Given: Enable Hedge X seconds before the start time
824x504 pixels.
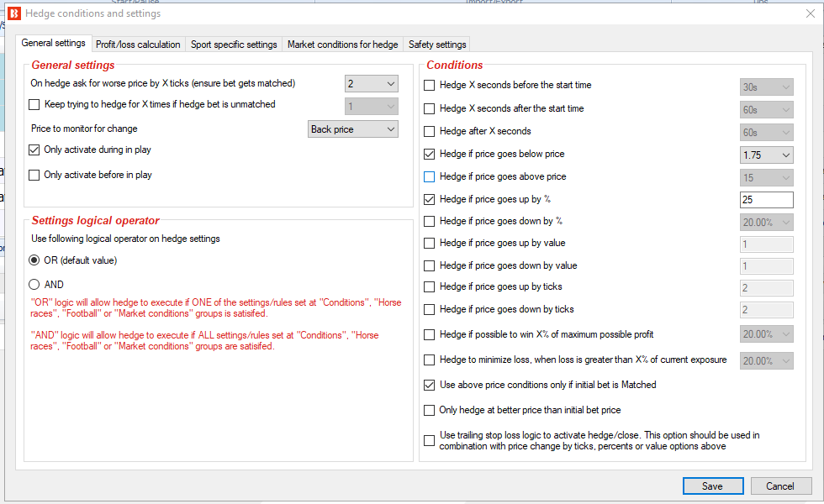Looking at the screenshot, I should 430,85.
